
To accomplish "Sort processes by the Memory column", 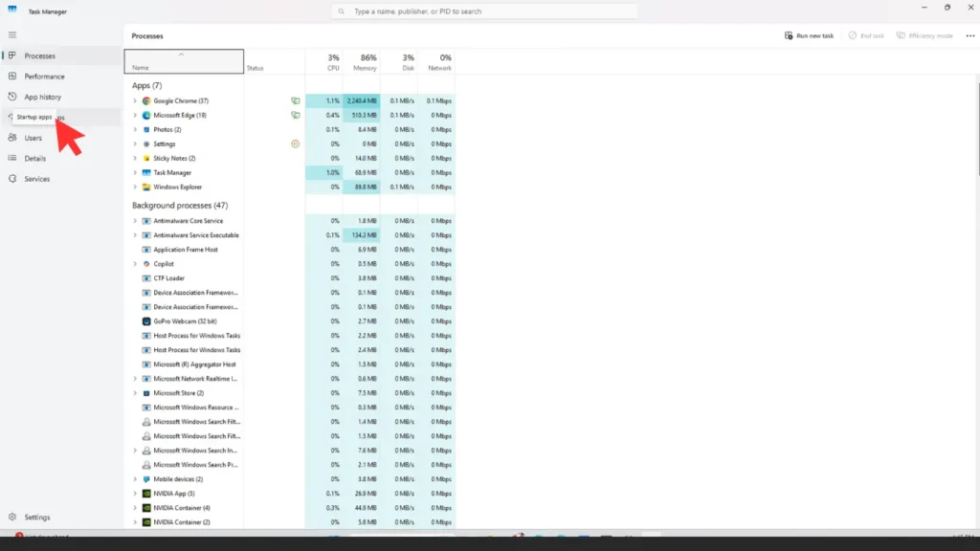I will (364, 59).
